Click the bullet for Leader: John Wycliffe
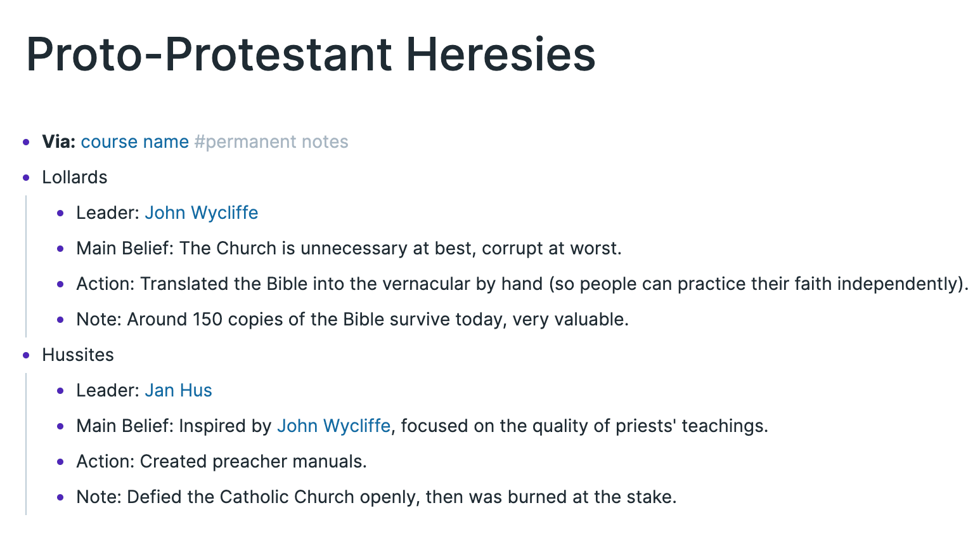 tap(60, 213)
